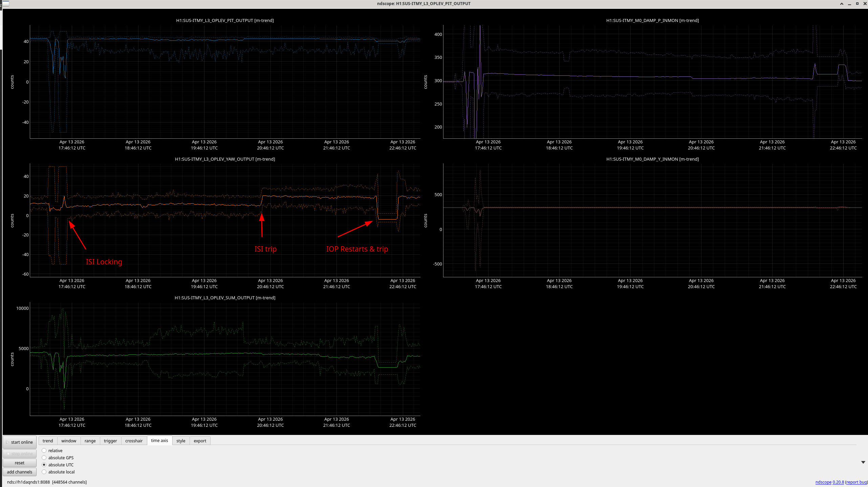Click the H1:SUS-ITMY_L3_OPLEV_SUM_OUTPUT plot title
The image size is (868, 487).
pos(225,298)
